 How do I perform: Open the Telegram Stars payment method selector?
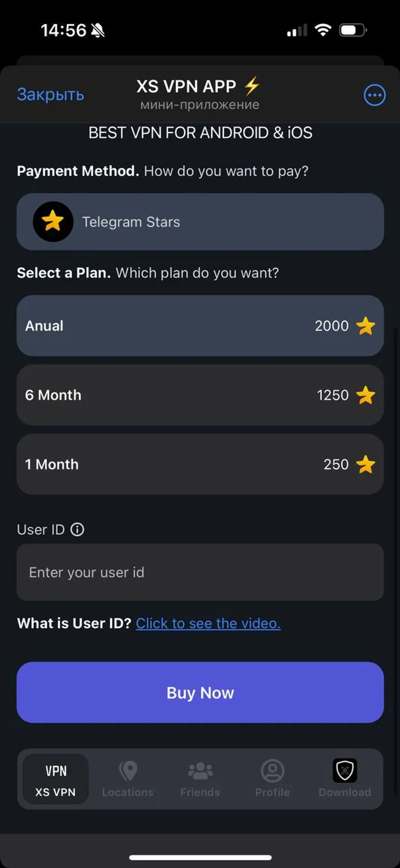pyautogui.click(x=200, y=222)
